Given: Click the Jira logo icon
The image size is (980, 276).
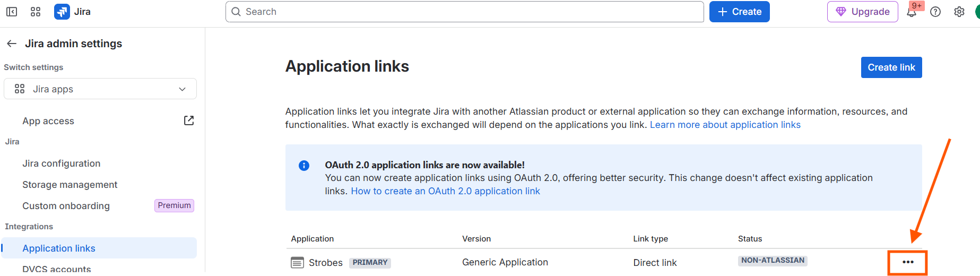Looking at the screenshot, I should click(62, 12).
